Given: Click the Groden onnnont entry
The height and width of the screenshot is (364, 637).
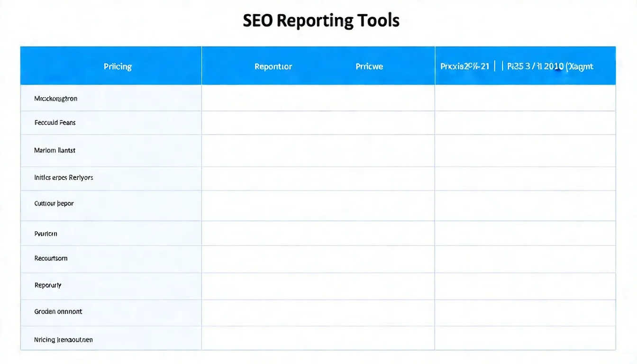Looking at the screenshot, I should [58, 311].
